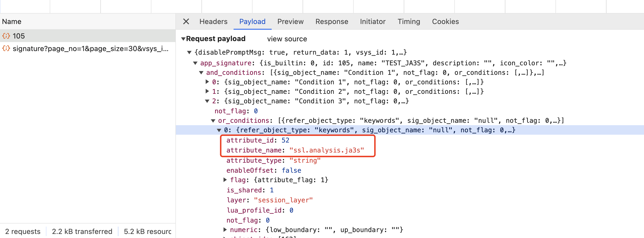
Task: Collapse the or_conditions array
Action: click(213, 121)
